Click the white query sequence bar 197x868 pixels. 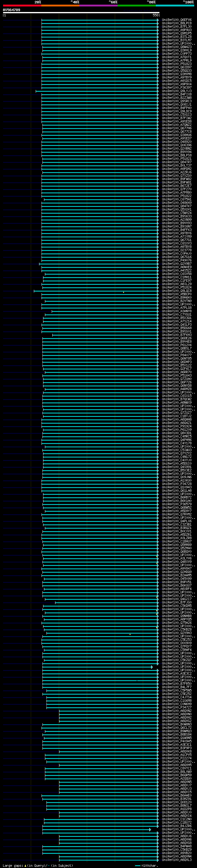(x=81, y=12)
